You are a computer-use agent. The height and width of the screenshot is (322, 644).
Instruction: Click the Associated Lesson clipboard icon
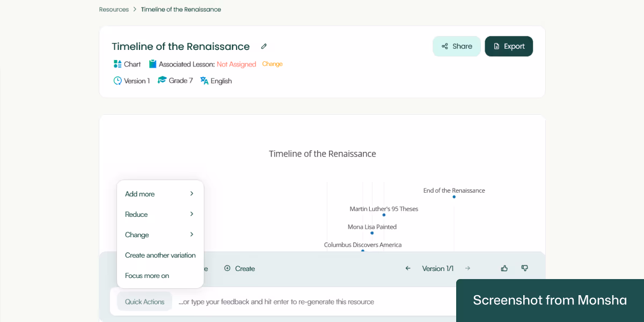(x=153, y=64)
